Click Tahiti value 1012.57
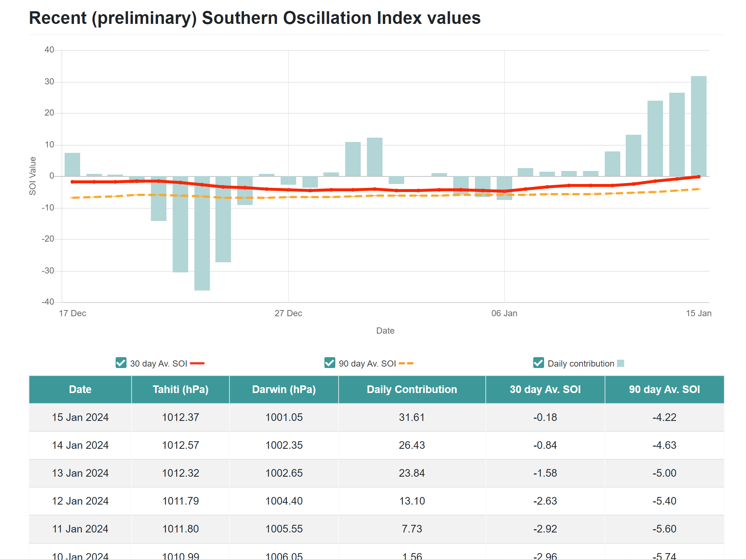Screen dimensions: 746x560 [x=181, y=445]
